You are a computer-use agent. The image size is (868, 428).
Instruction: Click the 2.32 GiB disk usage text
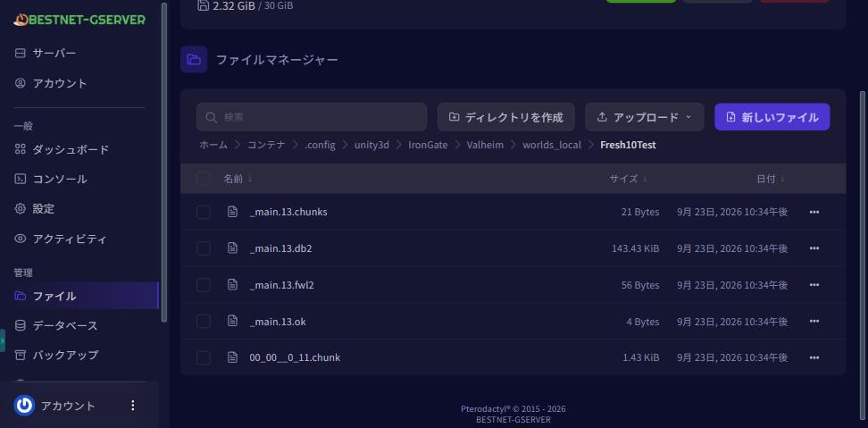tap(234, 6)
